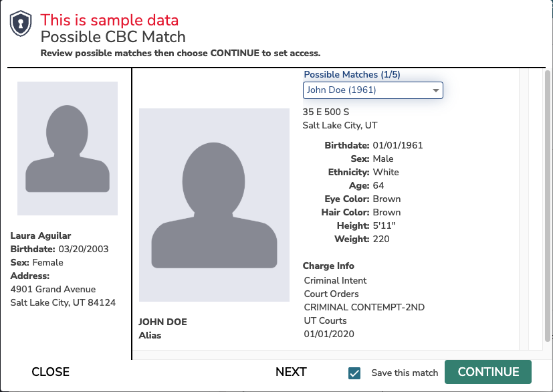Select the CRIMINAL CONTEMPT-2ND charge text
Image resolution: width=553 pixels, height=392 pixels.
pyautogui.click(x=364, y=307)
